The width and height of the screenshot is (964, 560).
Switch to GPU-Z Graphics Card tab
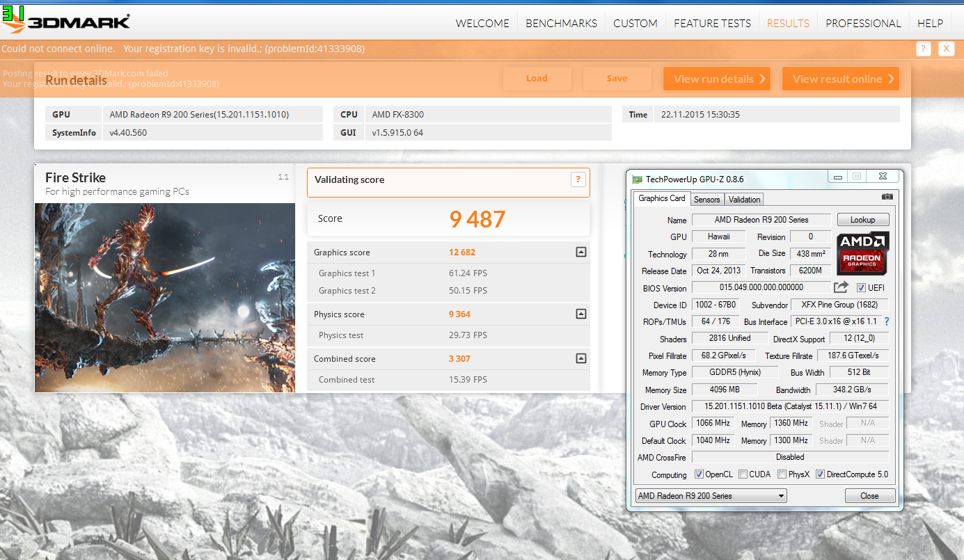coord(662,198)
